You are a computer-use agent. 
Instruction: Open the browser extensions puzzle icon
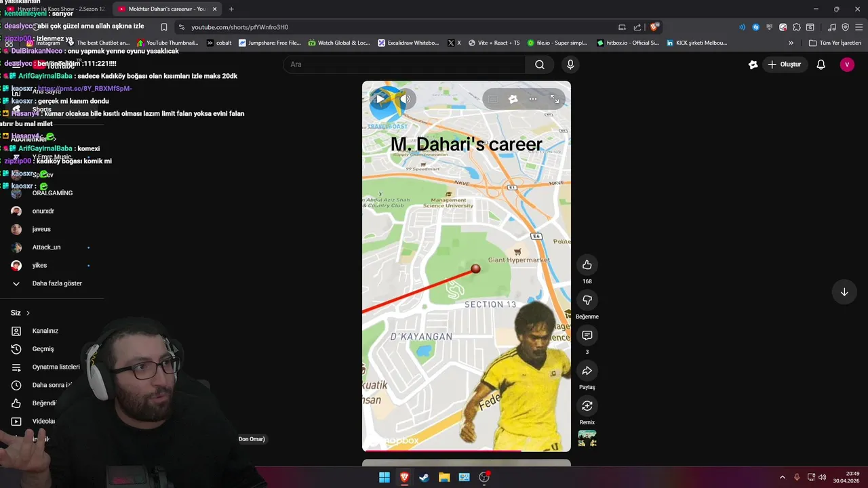(797, 27)
